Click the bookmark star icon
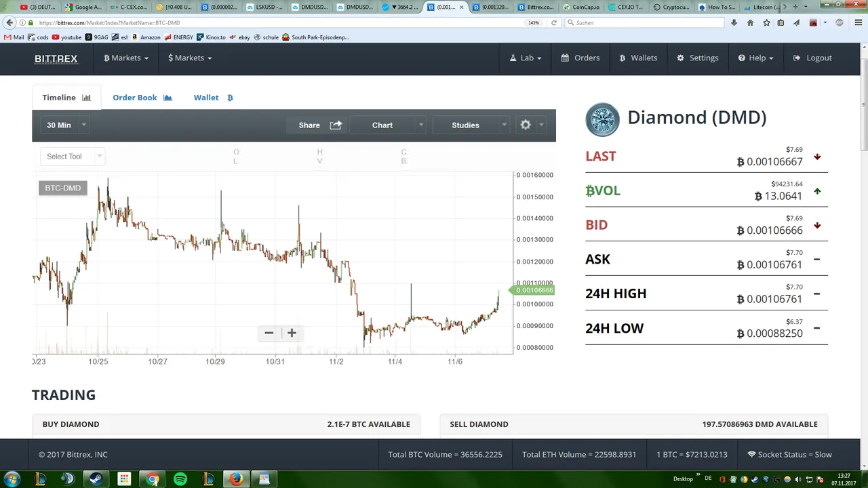This screenshot has width=868, height=488. (766, 22)
